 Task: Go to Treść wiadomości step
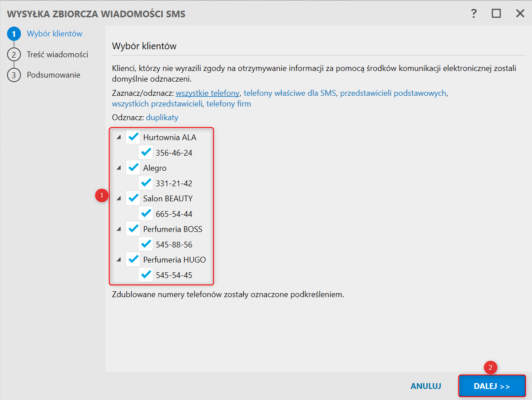click(57, 55)
